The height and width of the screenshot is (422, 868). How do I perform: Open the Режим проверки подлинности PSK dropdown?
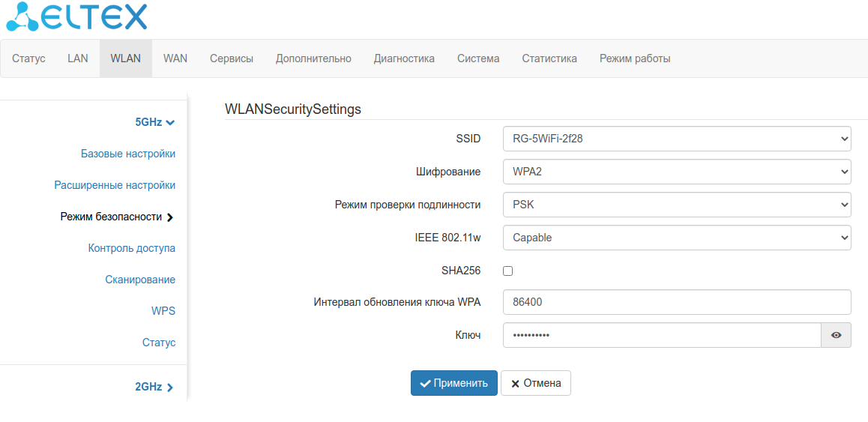coord(676,205)
